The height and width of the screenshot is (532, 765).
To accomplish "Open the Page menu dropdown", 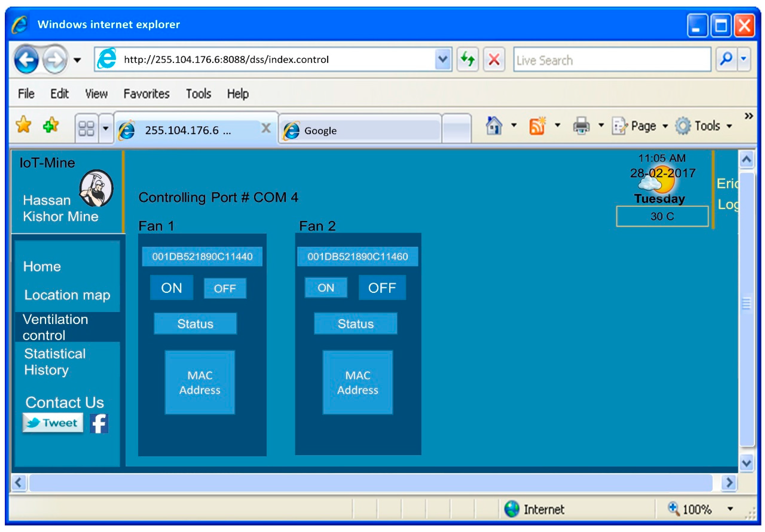I will click(644, 126).
